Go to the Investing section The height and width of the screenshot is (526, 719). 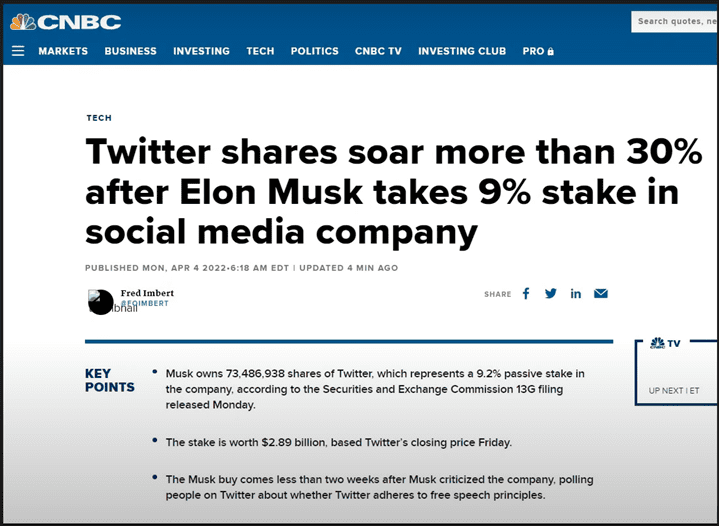click(201, 51)
